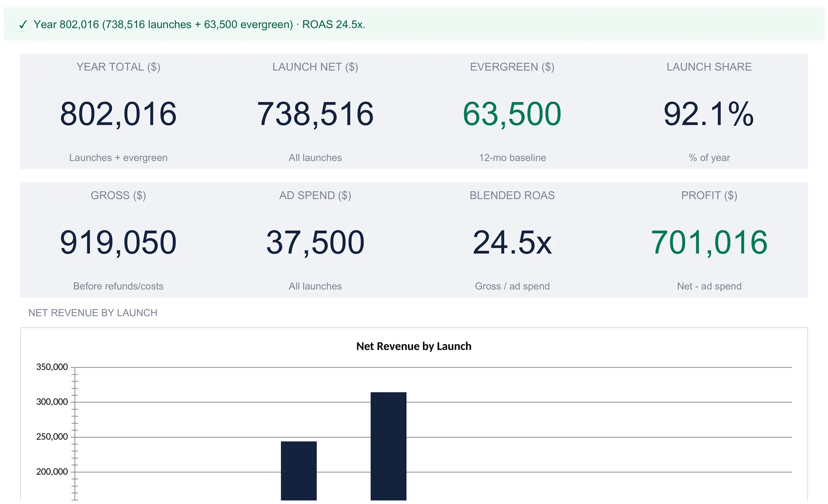Click the 200,000 y-axis label

(x=52, y=472)
